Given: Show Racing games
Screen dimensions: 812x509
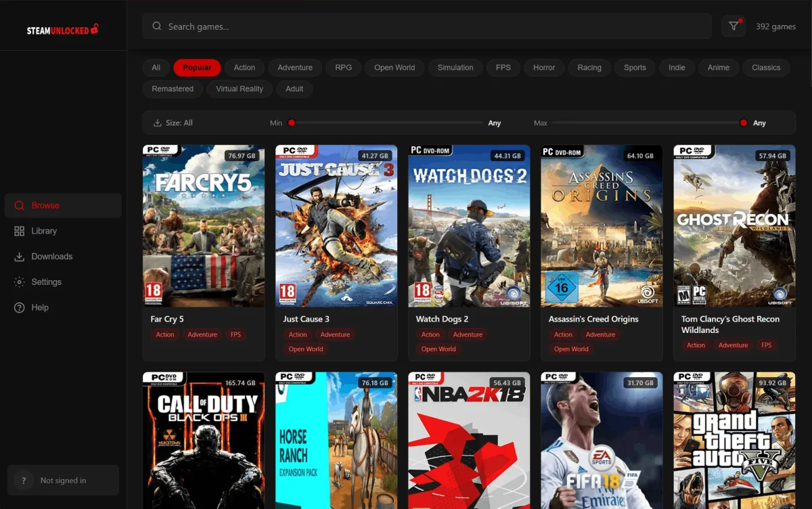Looking at the screenshot, I should [x=589, y=68].
